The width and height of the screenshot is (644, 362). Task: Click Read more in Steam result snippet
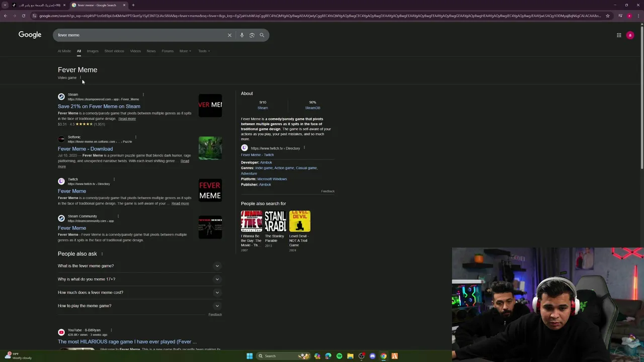point(127,119)
